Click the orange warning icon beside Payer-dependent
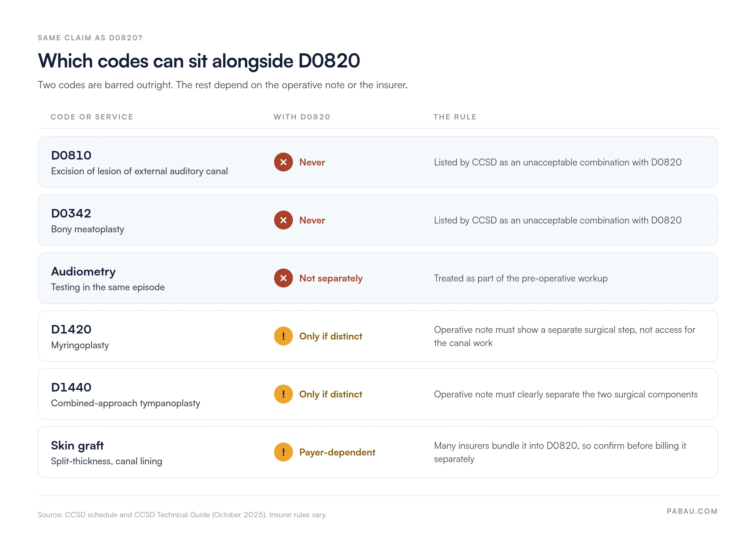This screenshot has width=756, height=551. click(x=283, y=452)
